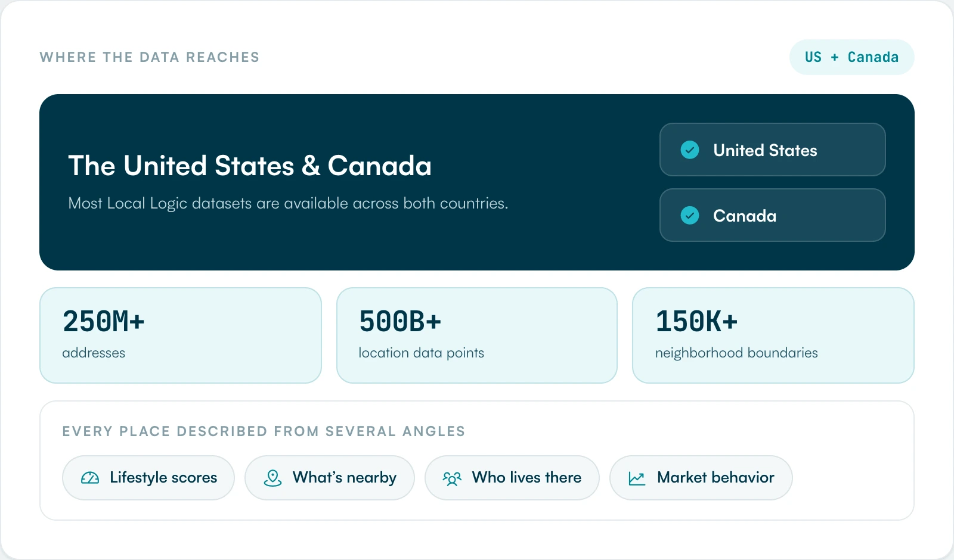Viewport: 954px width, 560px height.
Task: Select the 150K+ neighborhood boundaries card
Action: [x=773, y=335]
